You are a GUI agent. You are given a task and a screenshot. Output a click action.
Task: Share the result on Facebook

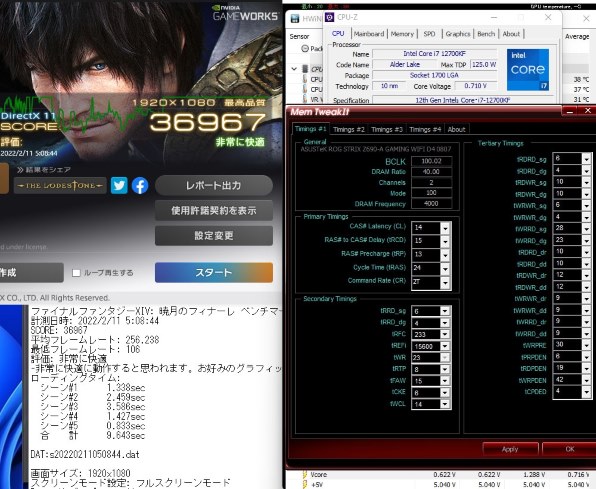(140, 186)
